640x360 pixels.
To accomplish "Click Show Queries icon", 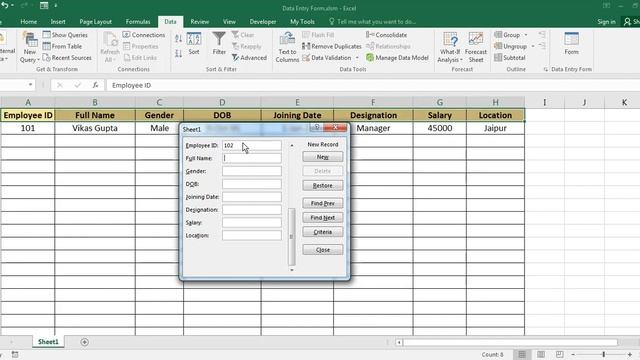I will tap(47, 35).
